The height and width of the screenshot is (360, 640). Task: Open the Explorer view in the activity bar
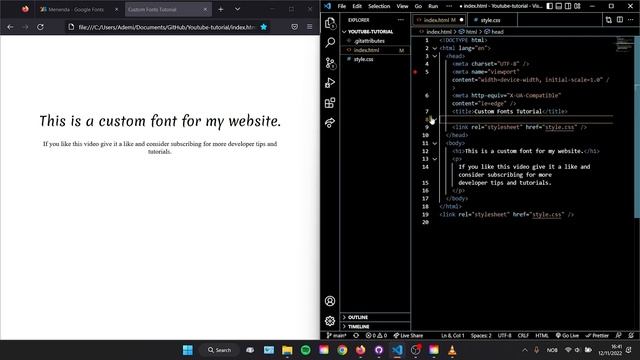tap(330, 23)
